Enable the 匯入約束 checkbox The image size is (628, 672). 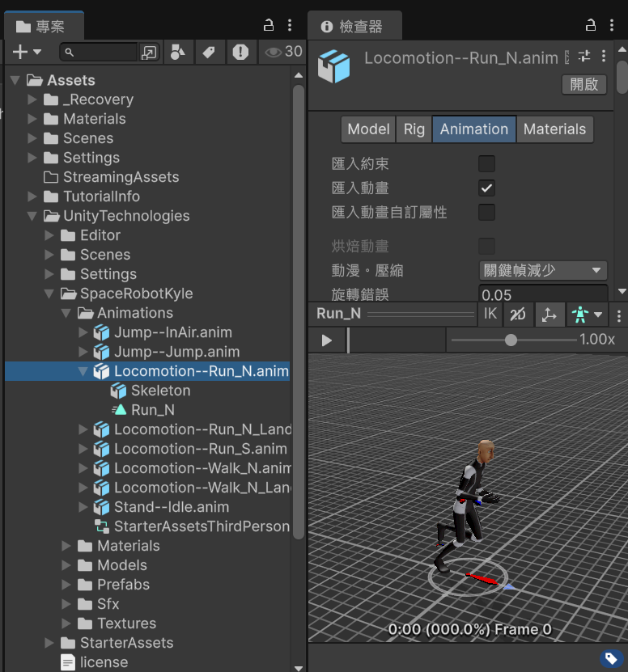coord(486,163)
